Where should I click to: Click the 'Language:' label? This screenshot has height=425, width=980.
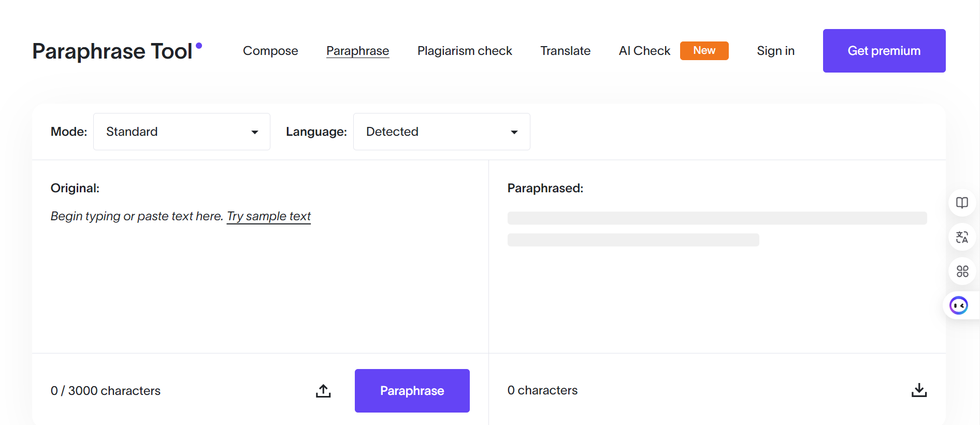[316, 132]
